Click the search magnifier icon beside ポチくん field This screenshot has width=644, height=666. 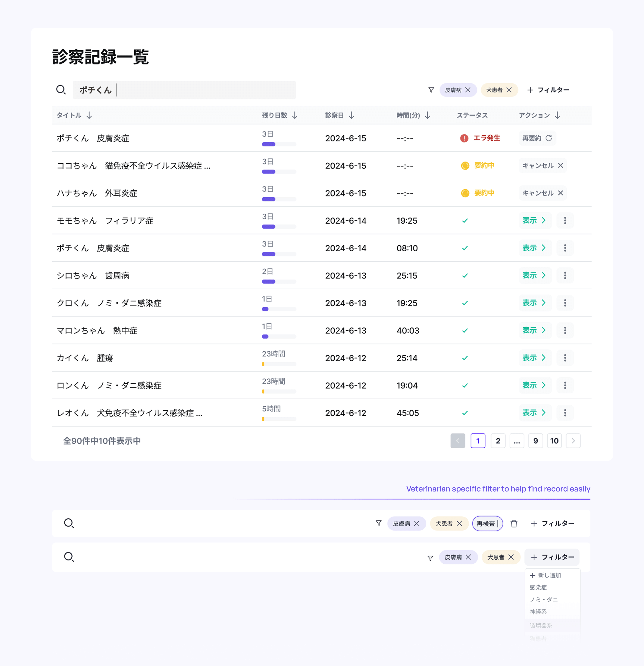(x=61, y=90)
